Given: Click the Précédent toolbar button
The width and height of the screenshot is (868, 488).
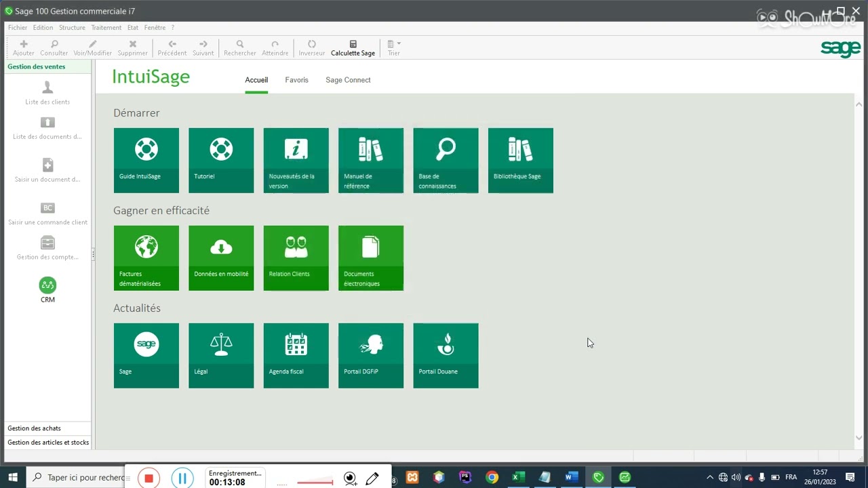Looking at the screenshot, I should click(172, 48).
